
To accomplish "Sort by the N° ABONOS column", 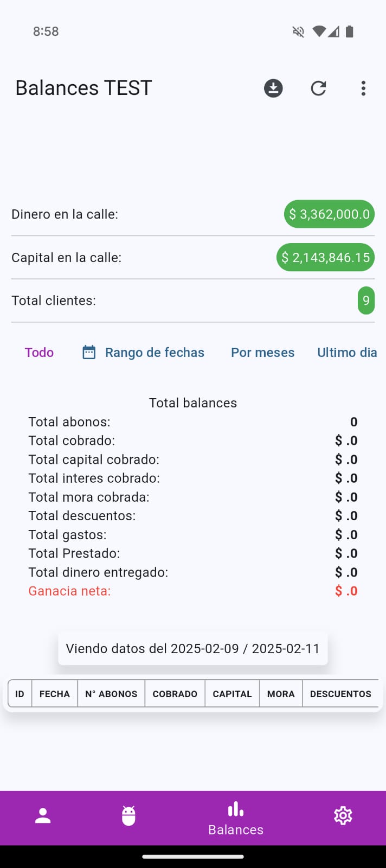I will pyautogui.click(x=111, y=694).
